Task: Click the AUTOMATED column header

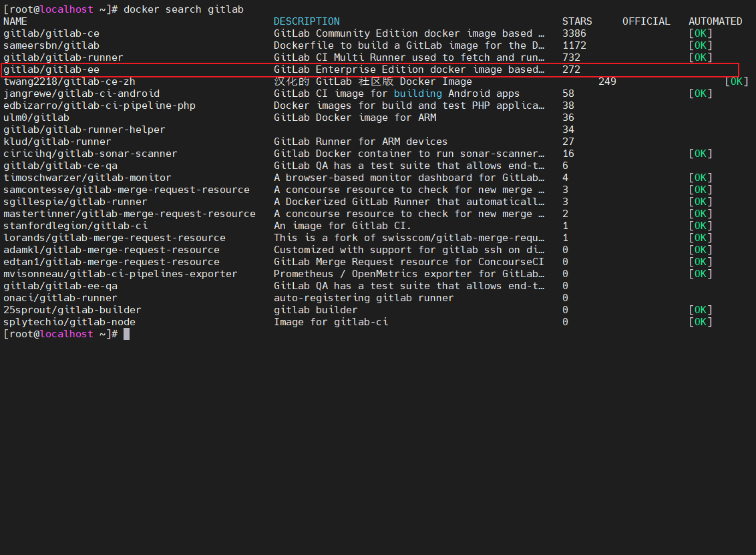Action: click(715, 21)
